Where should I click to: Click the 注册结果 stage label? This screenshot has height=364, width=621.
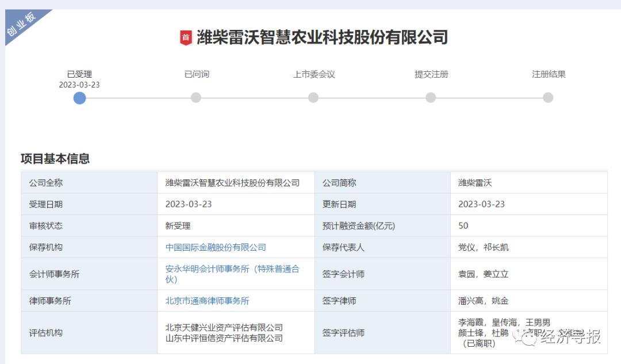point(549,74)
